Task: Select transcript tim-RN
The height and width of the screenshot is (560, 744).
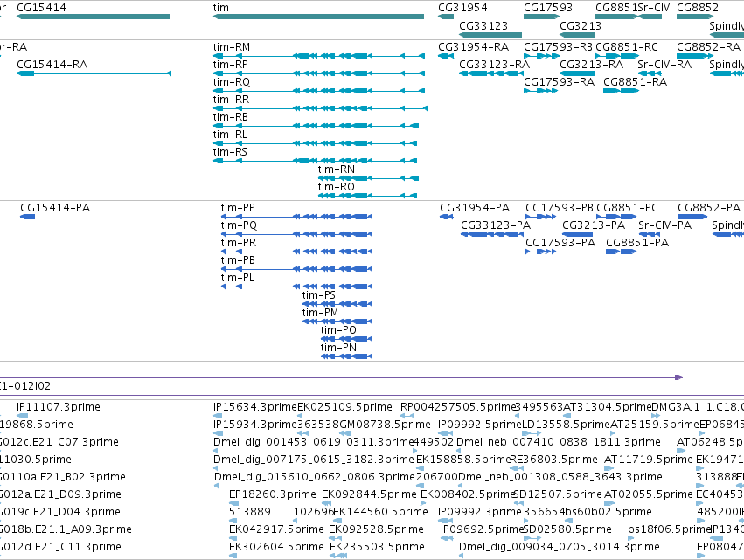Action: click(368, 178)
